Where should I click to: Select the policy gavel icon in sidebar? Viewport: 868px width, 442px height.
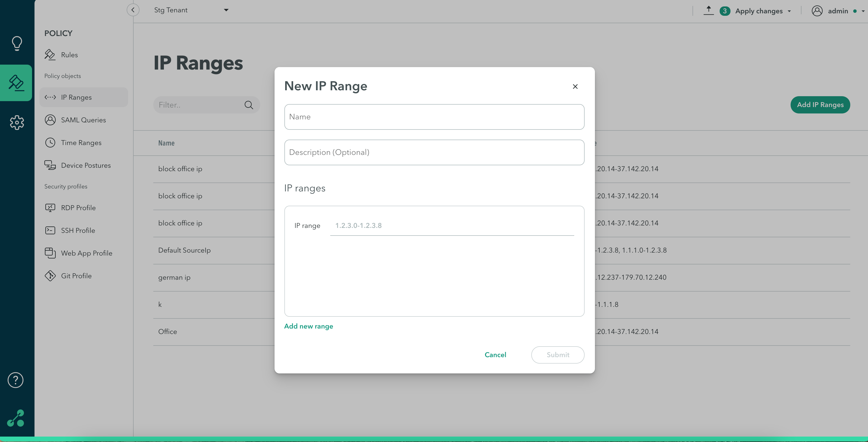16,83
